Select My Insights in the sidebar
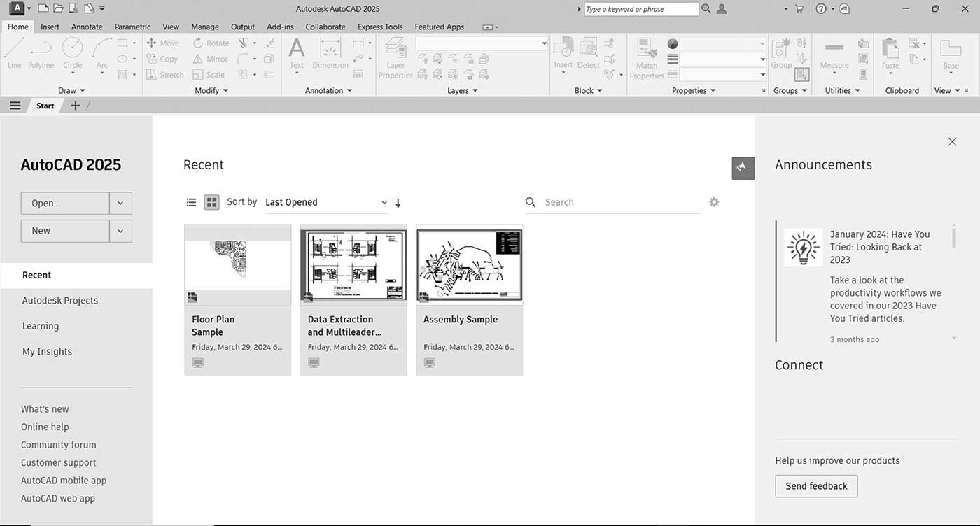980x526 pixels. coord(47,352)
